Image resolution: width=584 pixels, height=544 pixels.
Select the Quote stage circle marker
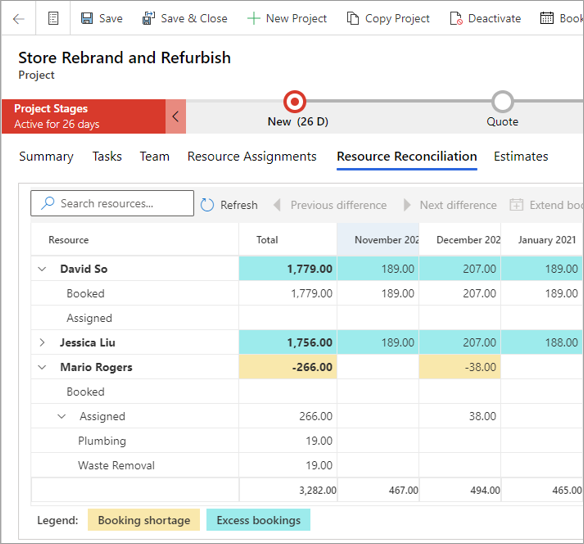click(502, 102)
